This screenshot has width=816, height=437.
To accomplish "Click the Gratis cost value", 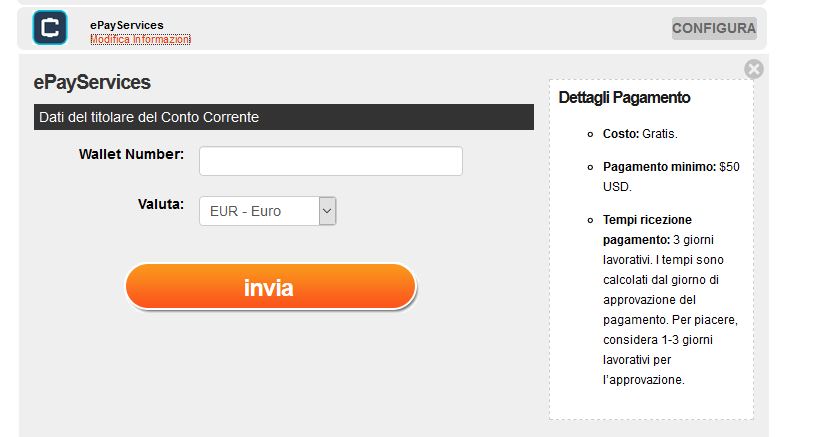I will (x=660, y=133).
